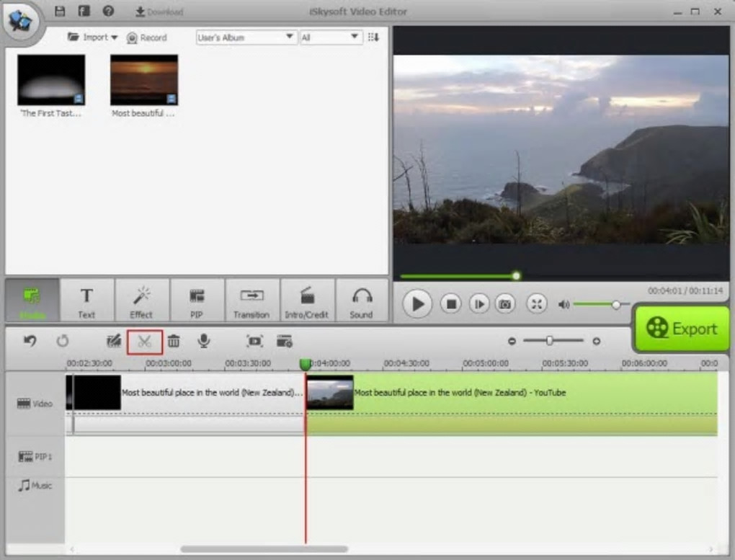Click the Video track label
The image size is (735, 560).
pyautogui.click(x=35, y=404)
